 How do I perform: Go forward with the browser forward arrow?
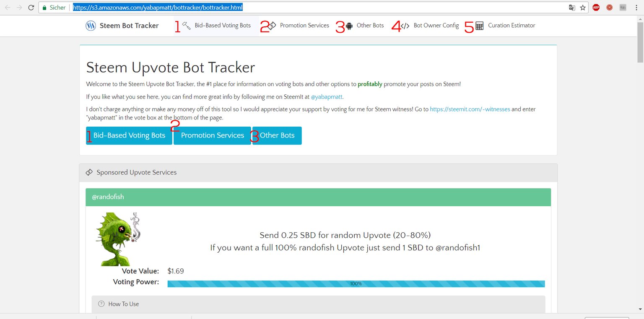tap(19, 8)
